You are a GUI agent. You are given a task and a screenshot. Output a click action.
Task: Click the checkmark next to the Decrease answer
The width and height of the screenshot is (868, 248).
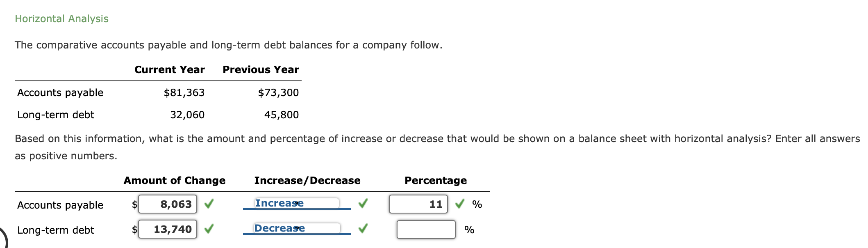coord(364,229)
